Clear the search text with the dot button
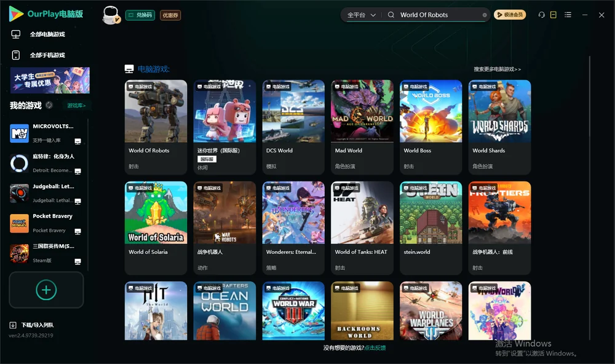This screenshot has width=615, height=364. click(x=485, y=15)
